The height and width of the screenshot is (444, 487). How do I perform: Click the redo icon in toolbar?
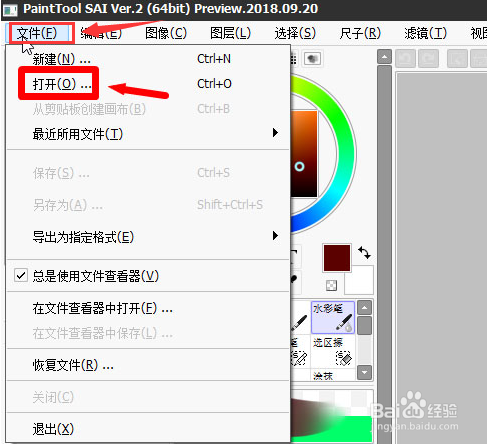pyautogui.click(x=428, y=59)
